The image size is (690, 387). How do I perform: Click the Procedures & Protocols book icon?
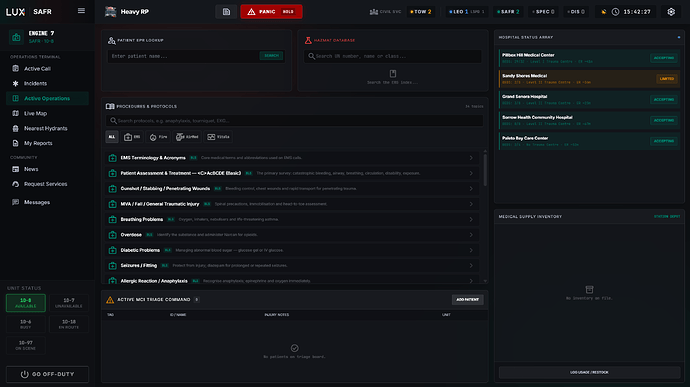[x=110, y=106]
